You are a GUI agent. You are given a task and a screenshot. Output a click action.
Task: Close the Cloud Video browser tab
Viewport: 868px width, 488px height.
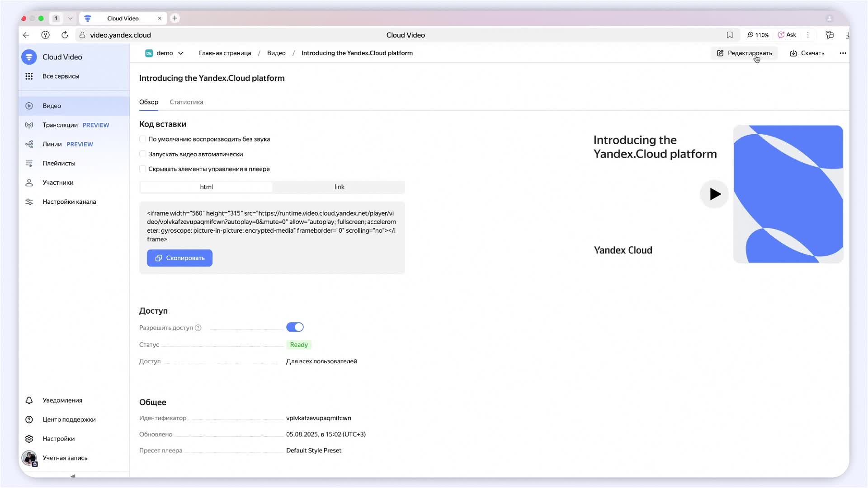pos(160,19)
